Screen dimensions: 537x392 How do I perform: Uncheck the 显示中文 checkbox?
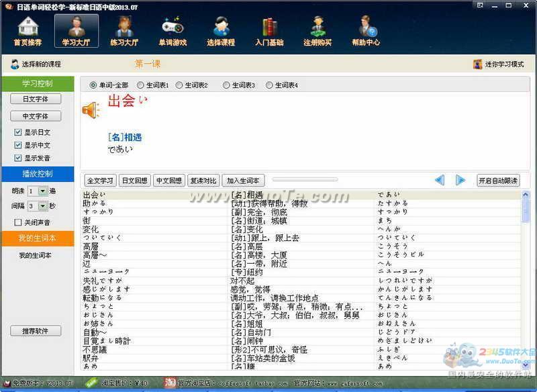18,145
